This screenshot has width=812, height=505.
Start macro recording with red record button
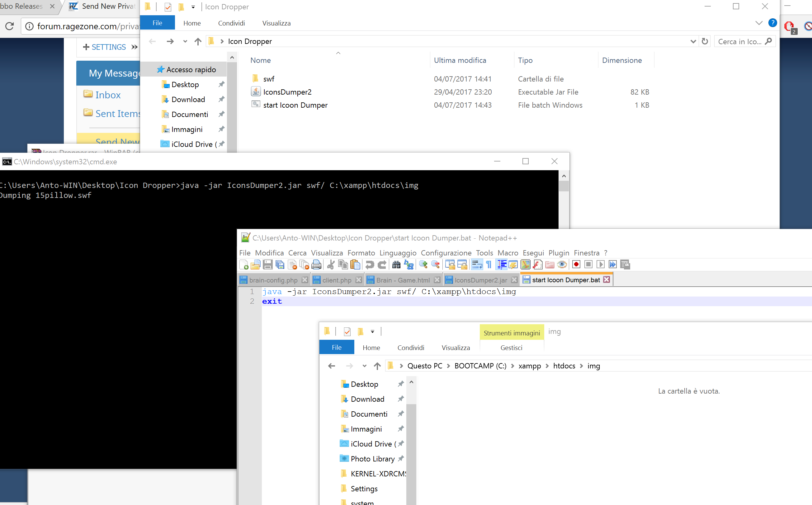576,264
